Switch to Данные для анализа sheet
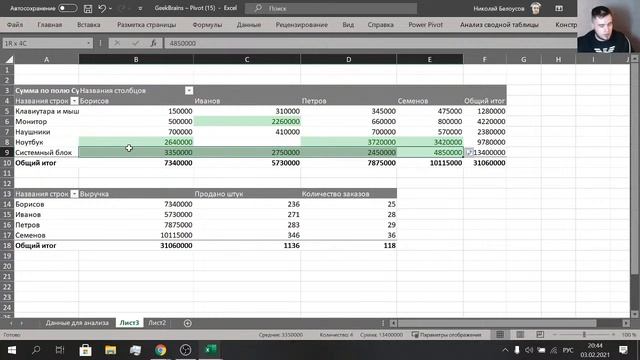 point(77,323)
